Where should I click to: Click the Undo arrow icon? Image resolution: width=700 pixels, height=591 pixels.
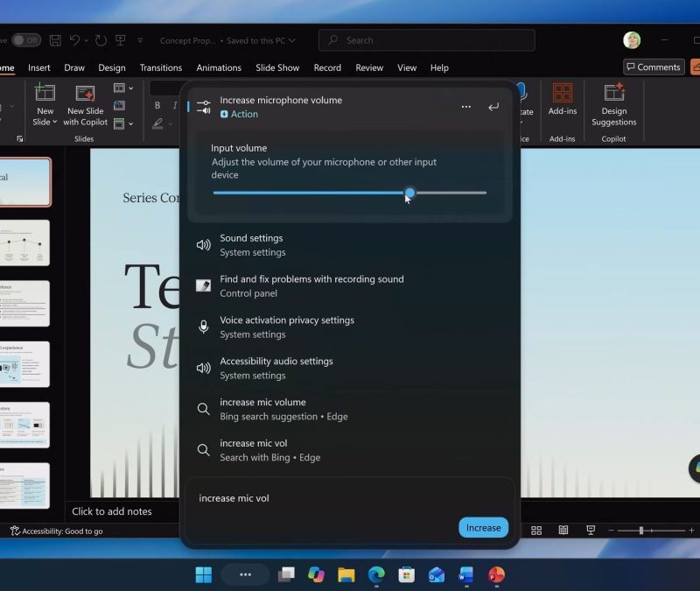74,40
